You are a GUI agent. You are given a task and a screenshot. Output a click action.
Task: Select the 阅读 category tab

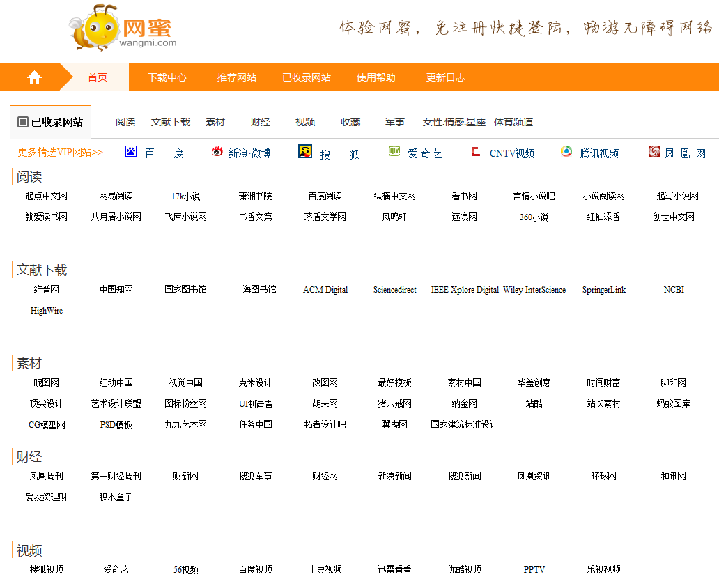125,122
